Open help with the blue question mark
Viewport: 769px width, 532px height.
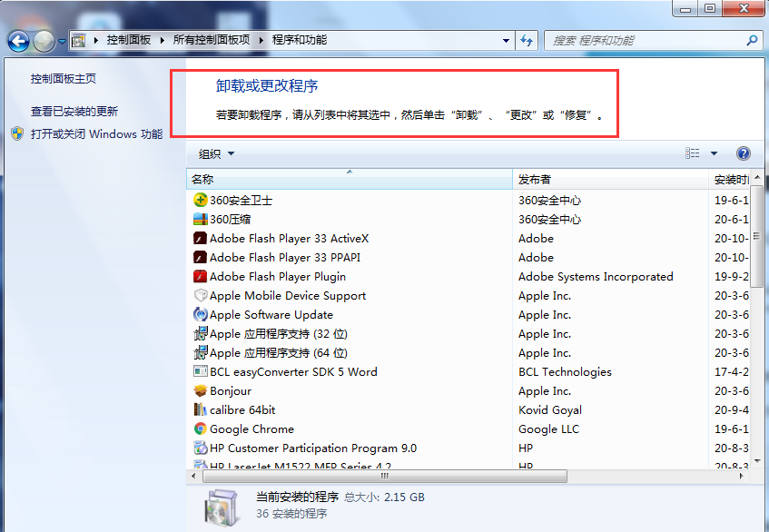pos(744,153)
